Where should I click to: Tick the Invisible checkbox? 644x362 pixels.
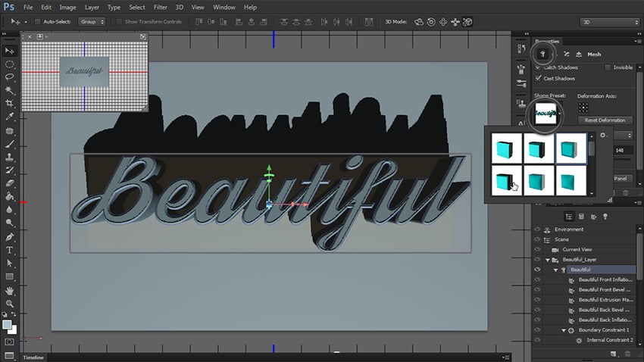[x=608, y=67]
